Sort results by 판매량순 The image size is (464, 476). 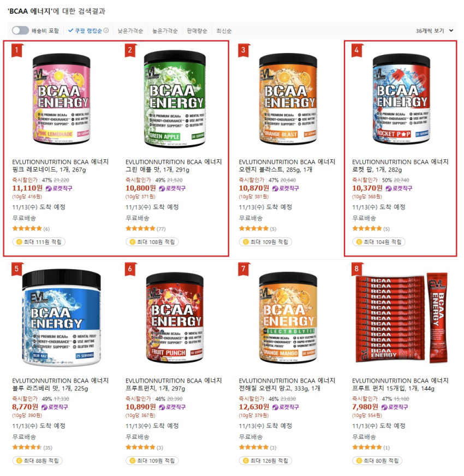point(197,31)
